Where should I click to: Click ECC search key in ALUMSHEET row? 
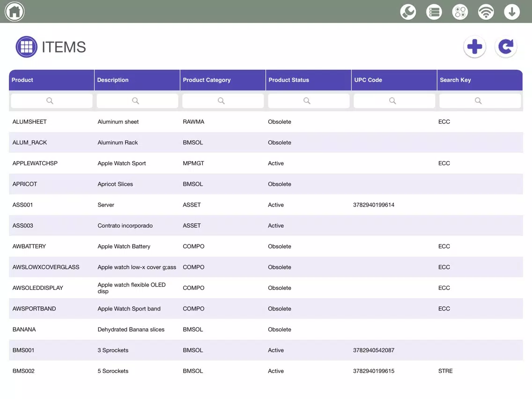click(444, 122)
